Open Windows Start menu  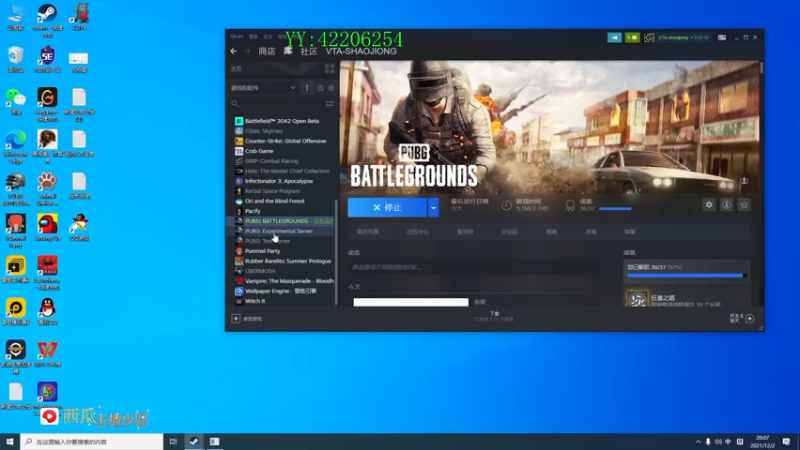point(10,441)
